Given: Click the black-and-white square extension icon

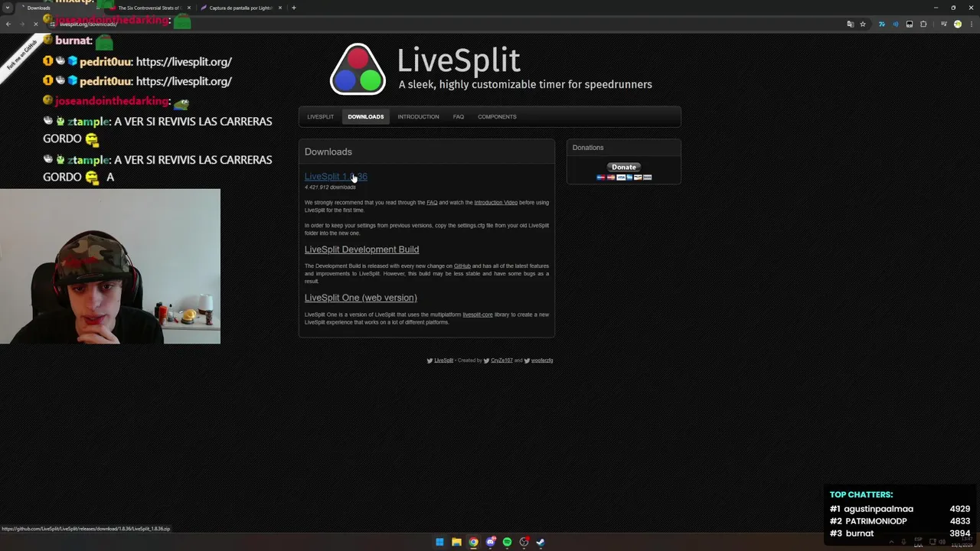Looking at the screenshot, I should tap(910, 24).
